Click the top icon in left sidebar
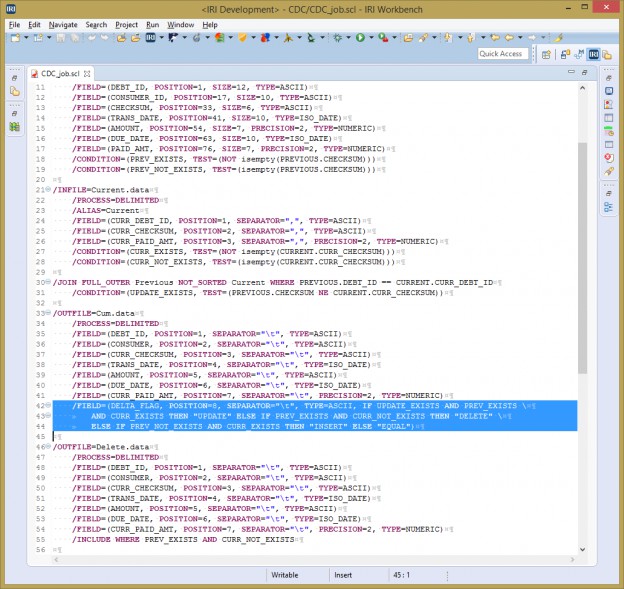624x589 pixels. pos(15,91)
